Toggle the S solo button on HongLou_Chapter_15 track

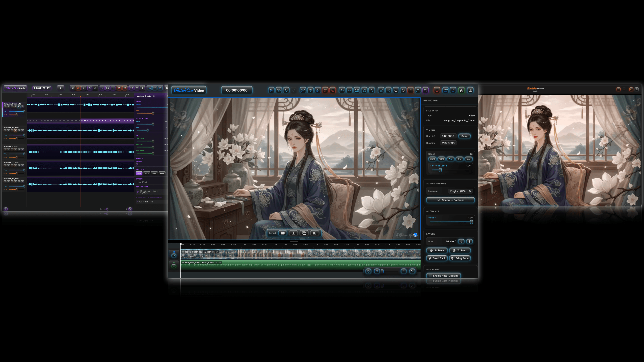point(8,107)
